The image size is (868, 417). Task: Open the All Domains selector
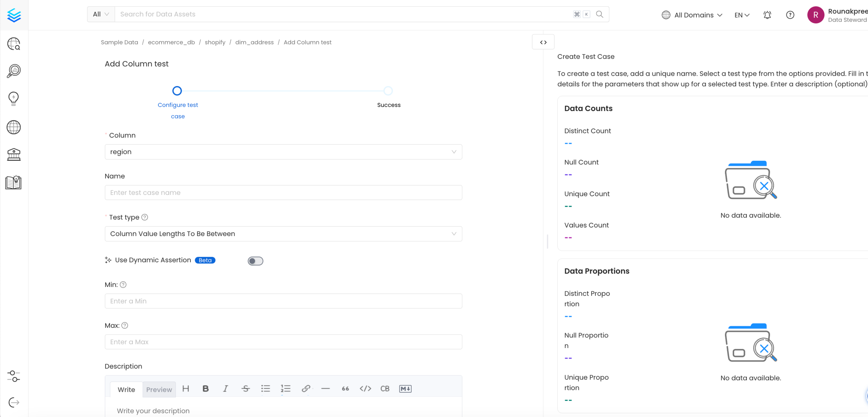point(692,15)
